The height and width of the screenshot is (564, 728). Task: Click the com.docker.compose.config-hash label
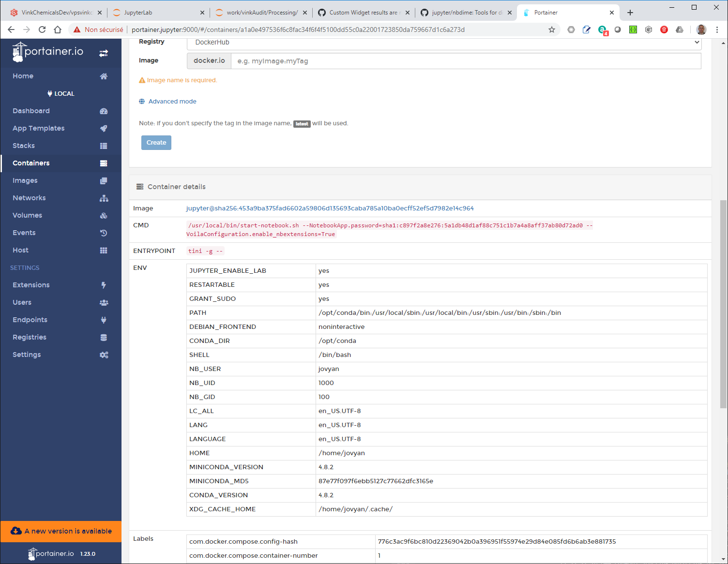243,542
